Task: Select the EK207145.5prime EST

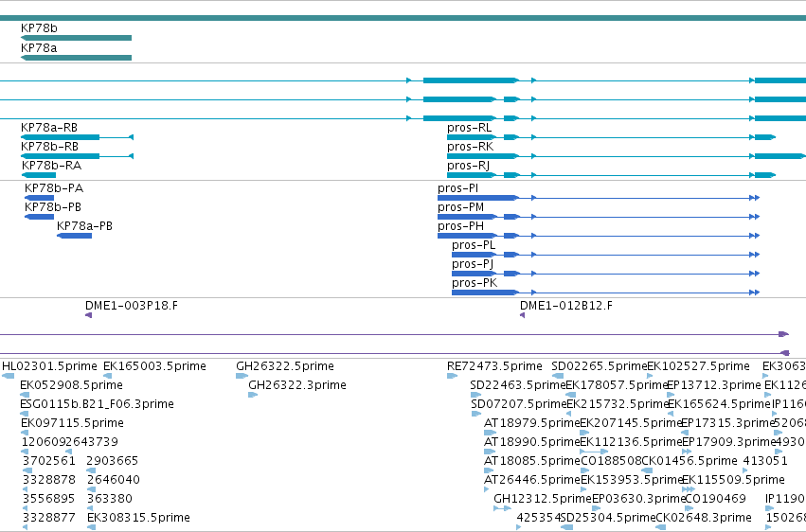Action: click(x=584, y=433)
